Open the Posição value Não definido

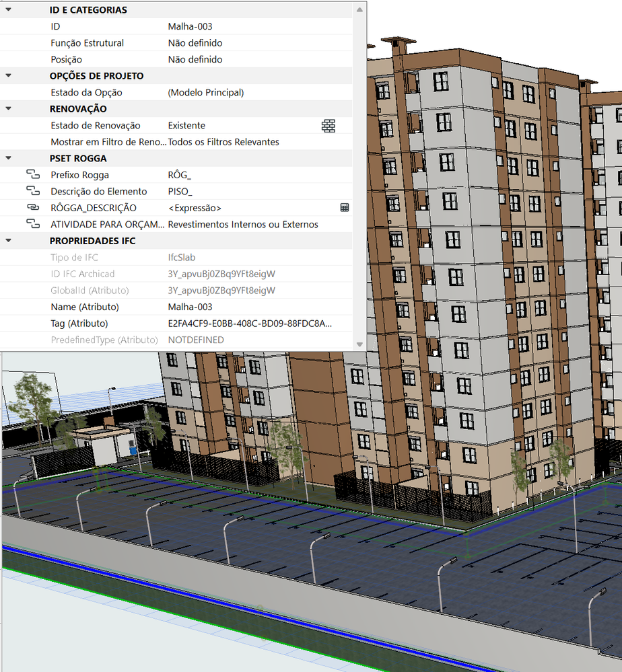tap(195, 60)
